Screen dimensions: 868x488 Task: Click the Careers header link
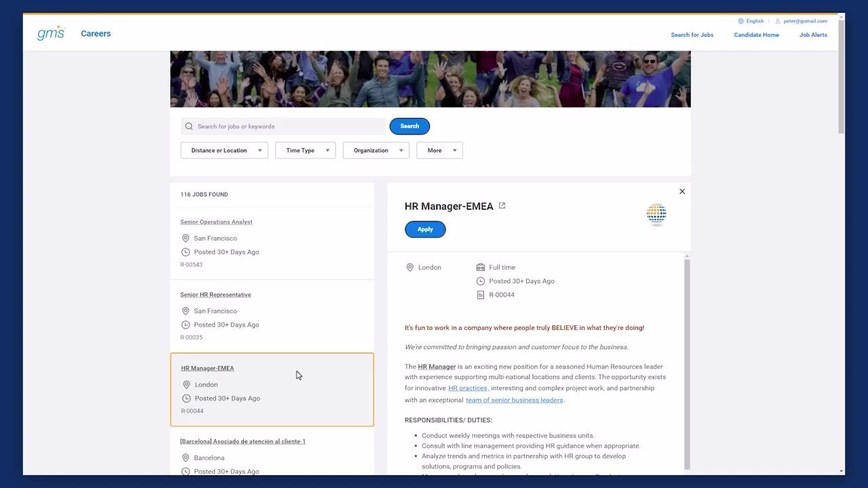tap(96, 33)
